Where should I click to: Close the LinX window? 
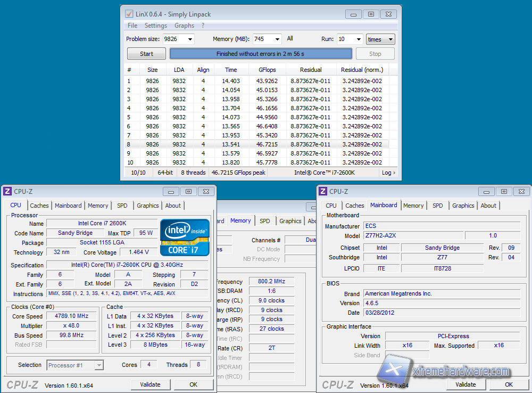388,14
